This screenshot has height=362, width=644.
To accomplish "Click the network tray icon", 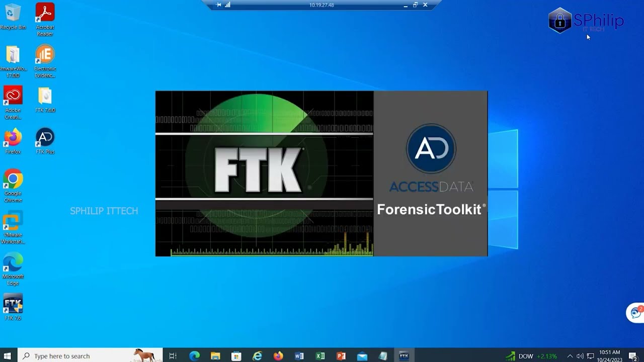I will [590, 356].
